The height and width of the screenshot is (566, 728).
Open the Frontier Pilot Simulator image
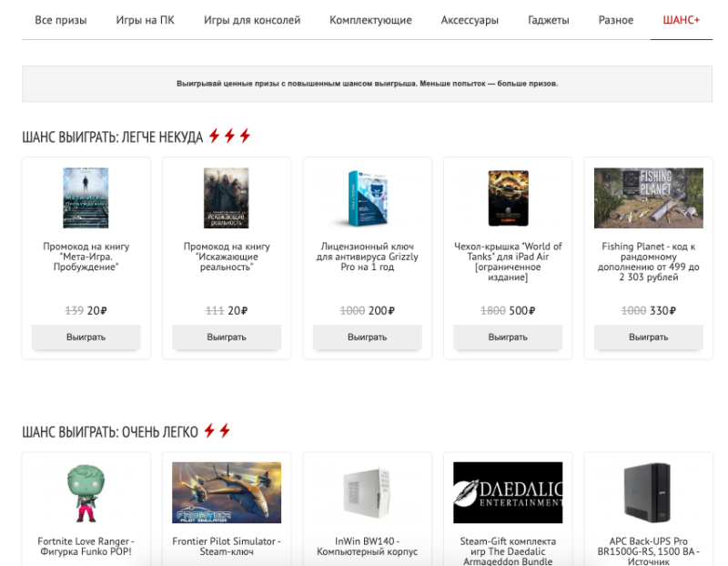(x=227, y=492)
